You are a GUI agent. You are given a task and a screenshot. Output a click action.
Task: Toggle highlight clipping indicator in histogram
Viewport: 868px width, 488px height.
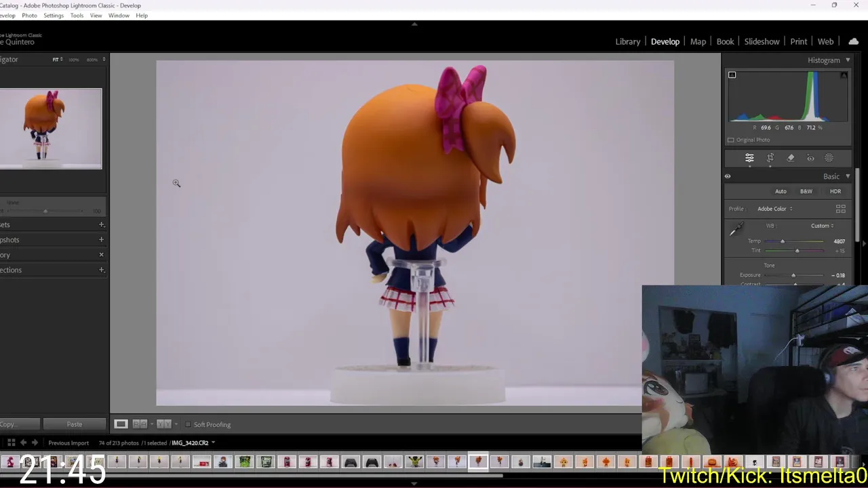tap(844, 75)
